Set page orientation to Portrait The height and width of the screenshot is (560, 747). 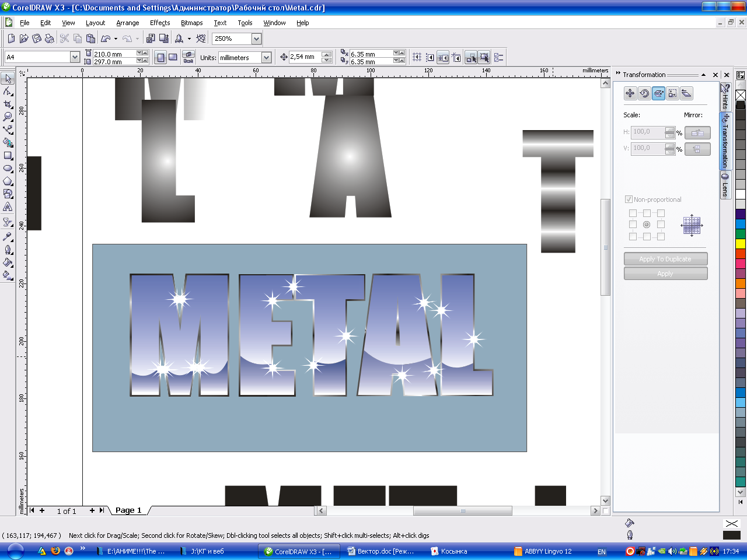click(x=160, y=57)
